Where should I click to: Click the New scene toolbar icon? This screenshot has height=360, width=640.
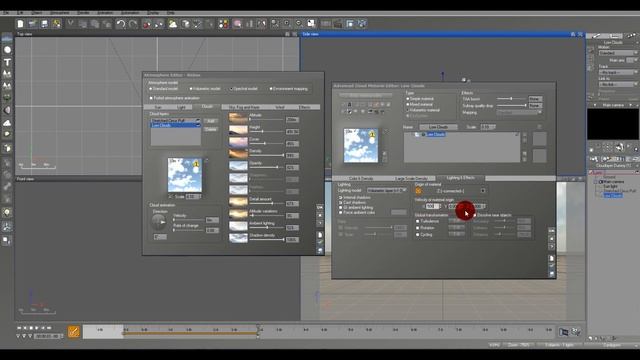tap(20, 24)
